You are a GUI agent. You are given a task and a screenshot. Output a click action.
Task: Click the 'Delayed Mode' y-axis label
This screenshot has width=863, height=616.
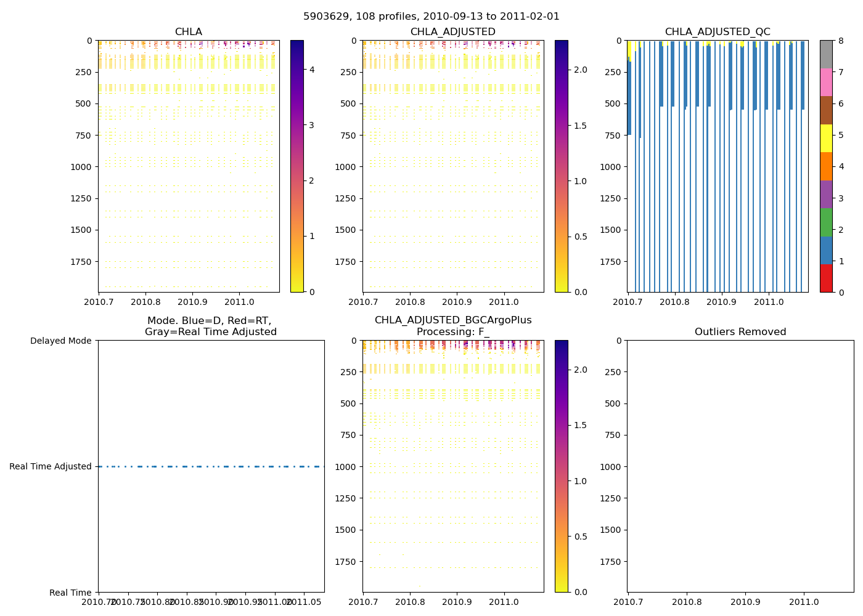pyautogui.click(x=60, y=341)
